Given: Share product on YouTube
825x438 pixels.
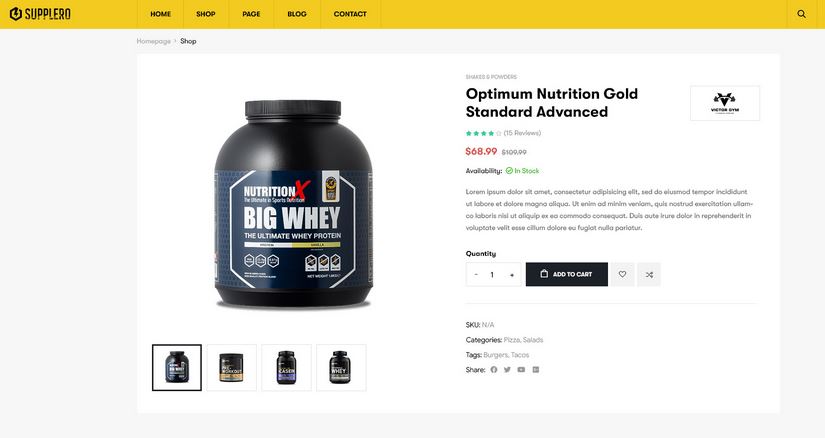Looking at the screenshot, I should [x=521, y=370].
